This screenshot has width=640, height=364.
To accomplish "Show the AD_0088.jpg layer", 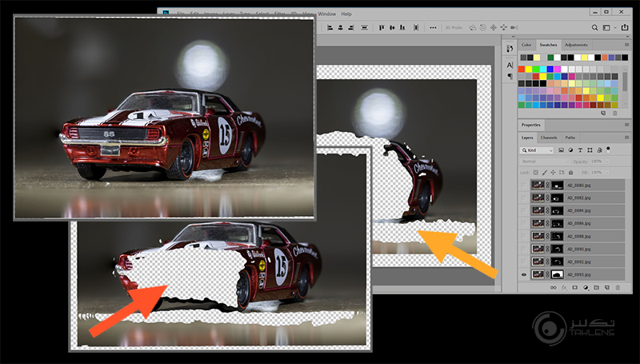I will (x=524, y=236).
